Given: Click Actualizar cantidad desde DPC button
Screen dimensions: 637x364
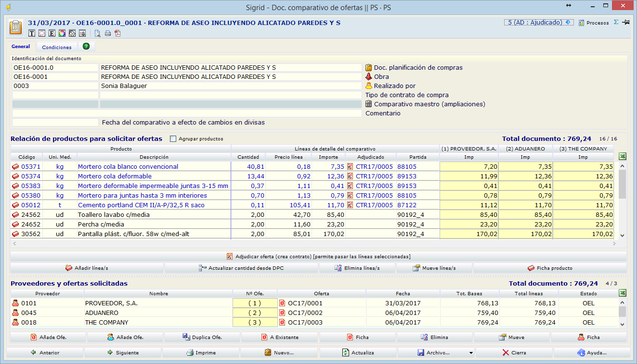Looking at the screenshot, I should click(241, 268).
